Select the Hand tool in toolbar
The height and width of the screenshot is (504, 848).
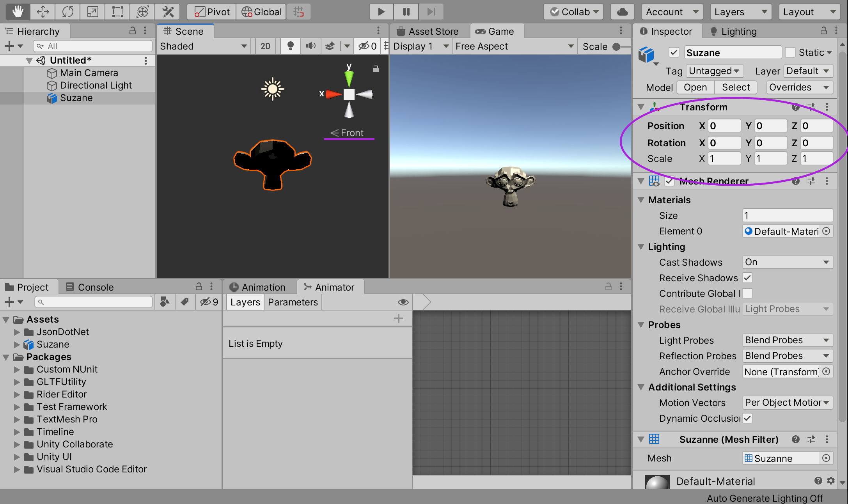[17, 12]
